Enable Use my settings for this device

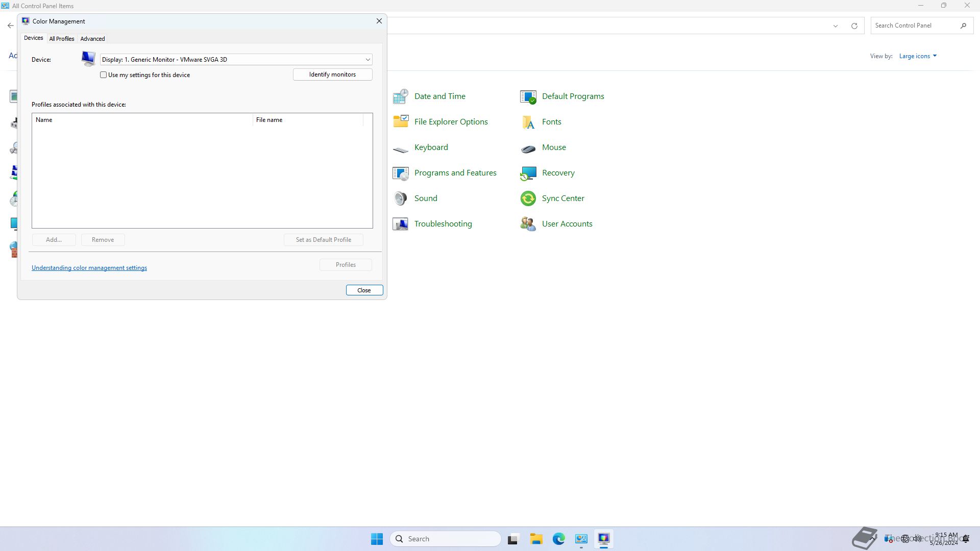[x=104, y=75]
